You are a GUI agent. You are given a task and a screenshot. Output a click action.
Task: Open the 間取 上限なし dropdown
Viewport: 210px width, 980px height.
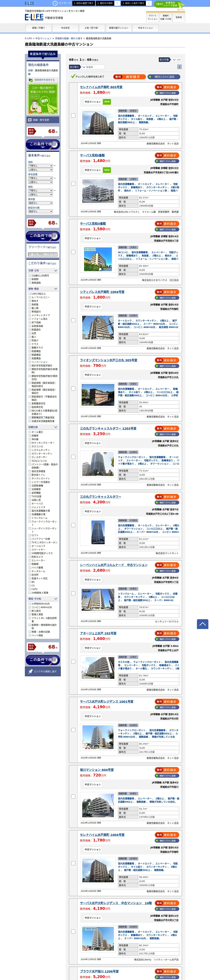pos(40,194)
